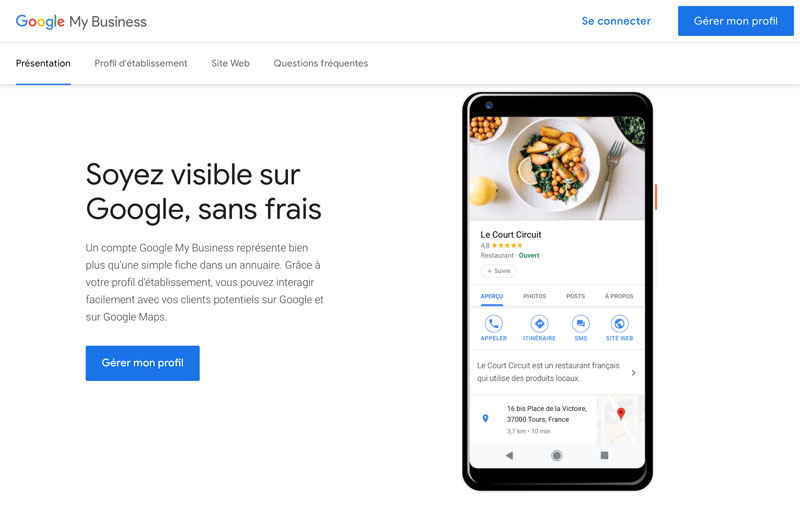Click Gérer mon profil below description

tap(142, 363)
